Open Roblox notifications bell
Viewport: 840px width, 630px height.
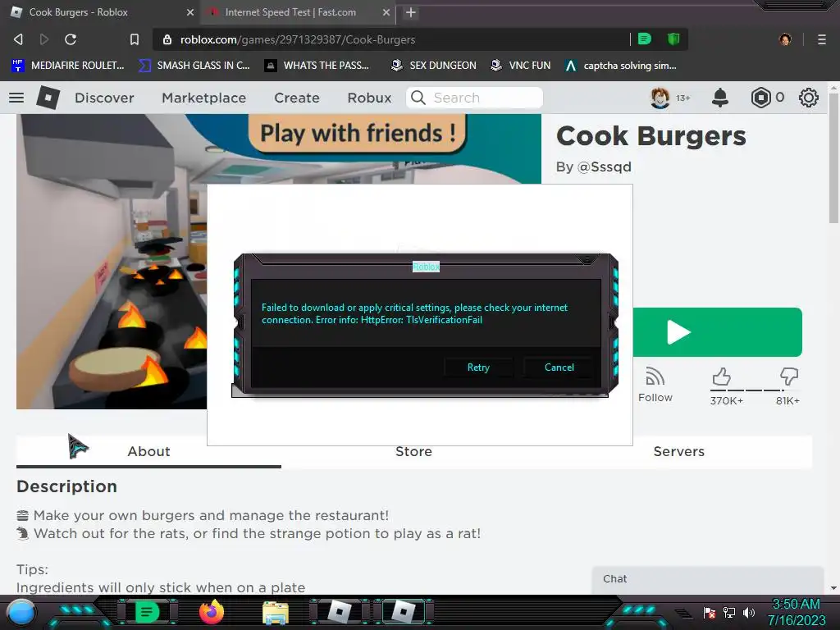tap(720, 98)
